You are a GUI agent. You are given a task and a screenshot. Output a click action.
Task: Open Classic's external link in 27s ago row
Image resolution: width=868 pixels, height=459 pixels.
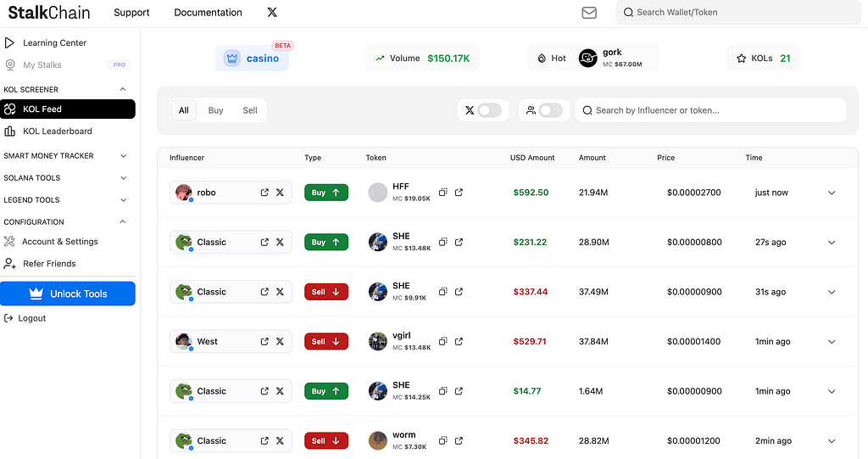click(x=264, y=243)
